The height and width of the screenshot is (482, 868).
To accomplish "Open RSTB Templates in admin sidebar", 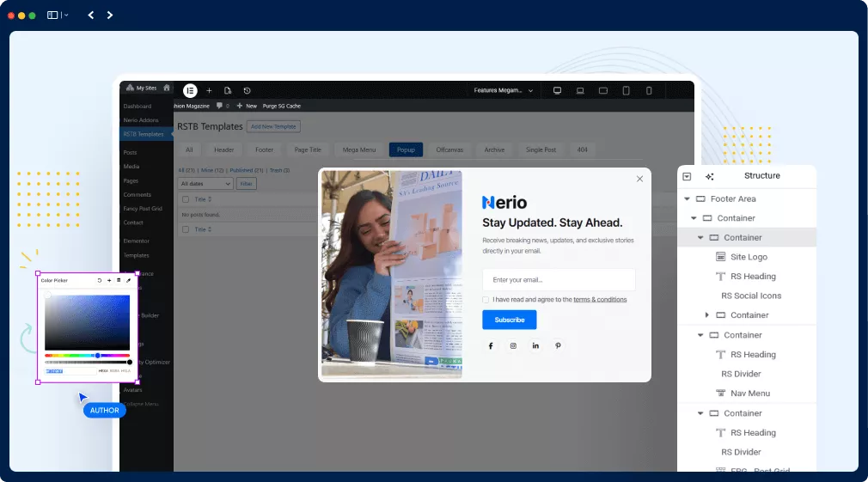I will tap(146, 134).
